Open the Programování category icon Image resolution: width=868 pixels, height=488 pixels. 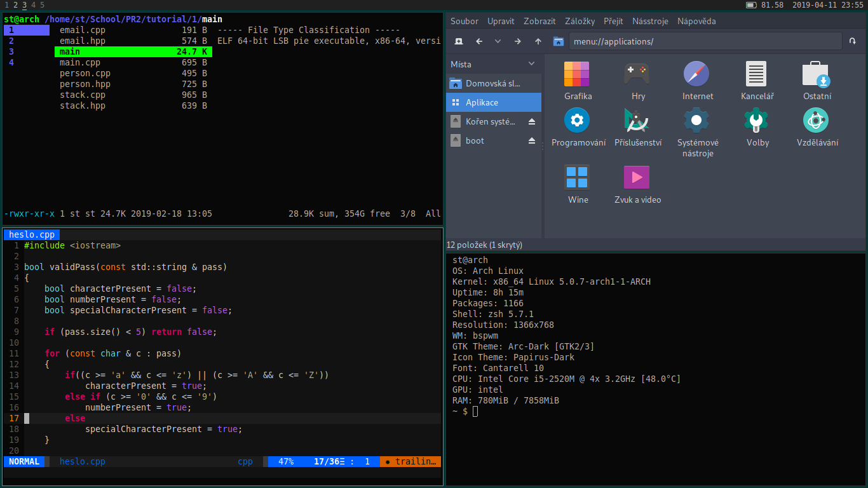(x=576, y=121)
